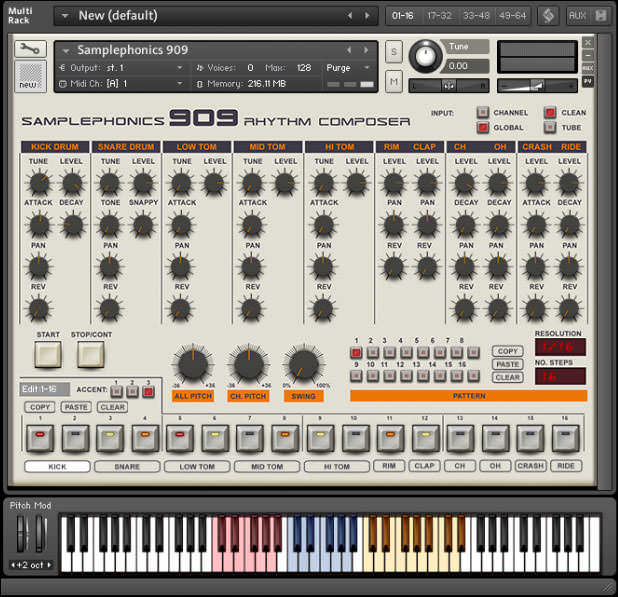Click the Hi Tom Level knob
Image resolution: width=618 pixels, height=597 pixels.
click(x=356, y=183)
